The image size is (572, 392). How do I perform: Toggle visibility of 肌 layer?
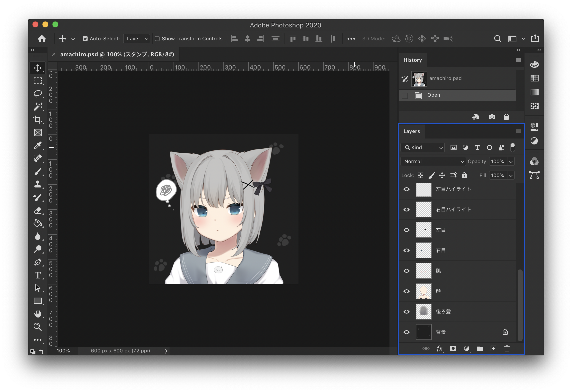407,270
